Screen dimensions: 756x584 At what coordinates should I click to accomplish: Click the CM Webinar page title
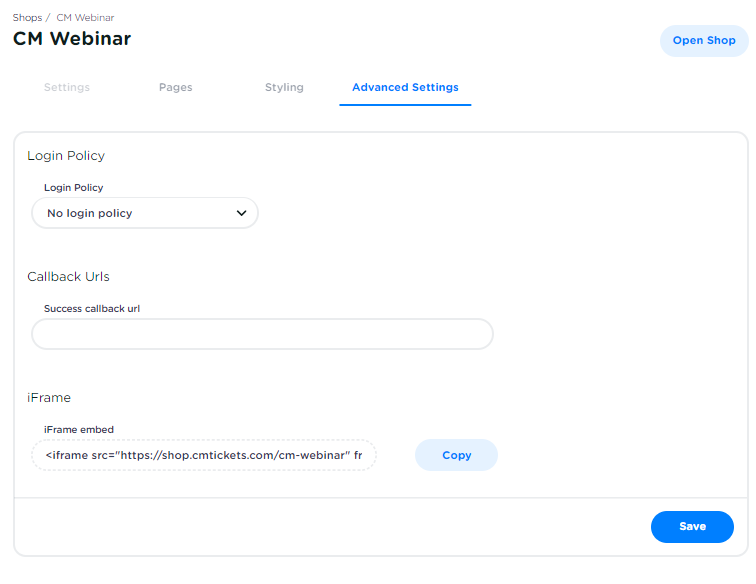(72, 39)
